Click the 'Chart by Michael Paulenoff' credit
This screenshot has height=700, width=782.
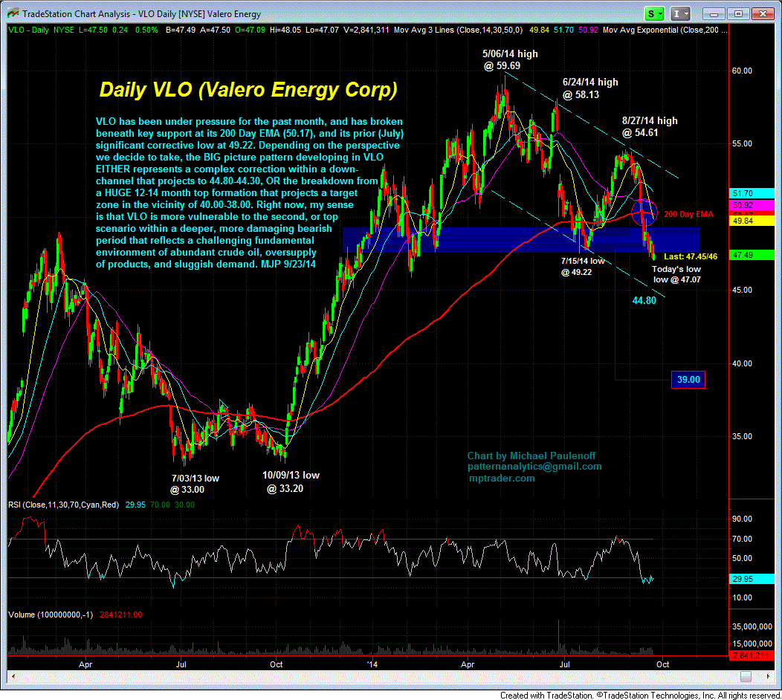point(531,456)
